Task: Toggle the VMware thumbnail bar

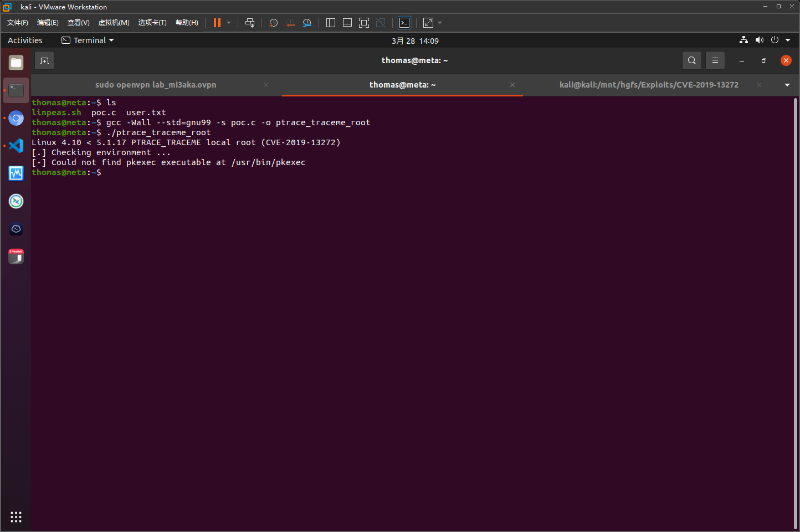Action: (x=347, y=23)
